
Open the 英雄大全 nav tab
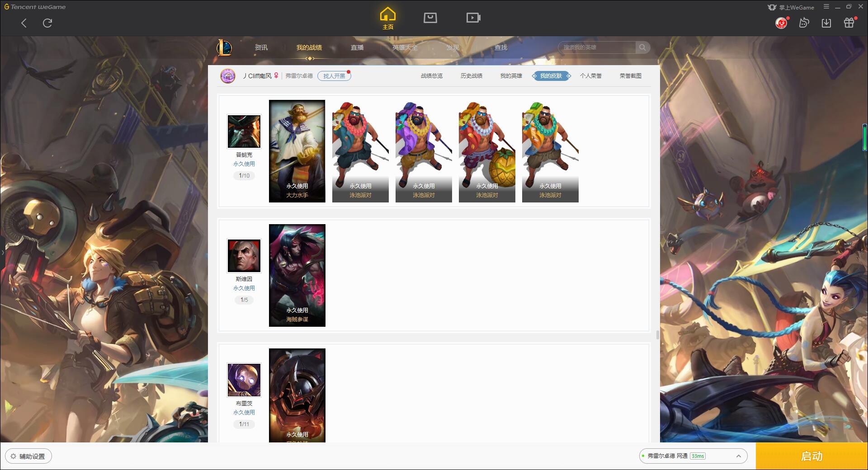click(x=405, y=47)
